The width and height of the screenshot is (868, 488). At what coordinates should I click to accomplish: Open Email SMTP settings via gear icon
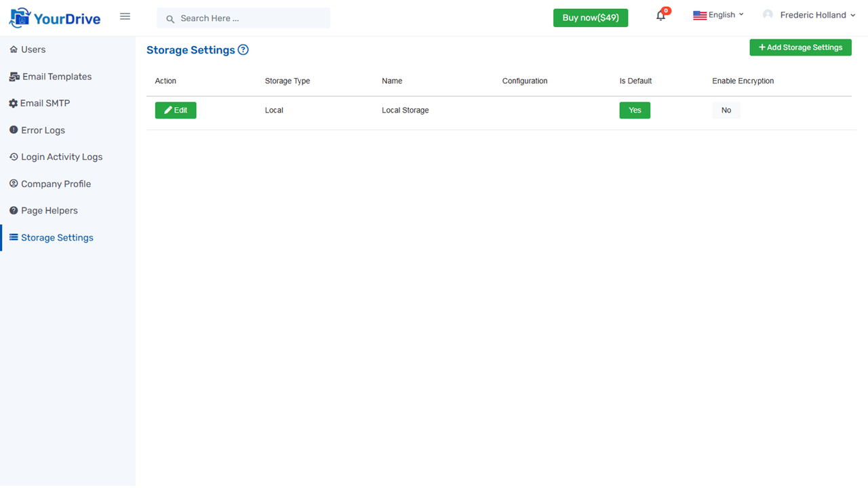pyautogui.click(x=13, y=103)
